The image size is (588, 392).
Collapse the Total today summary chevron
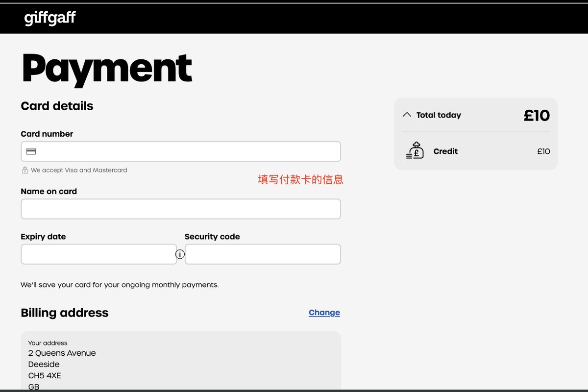[407, 115]
